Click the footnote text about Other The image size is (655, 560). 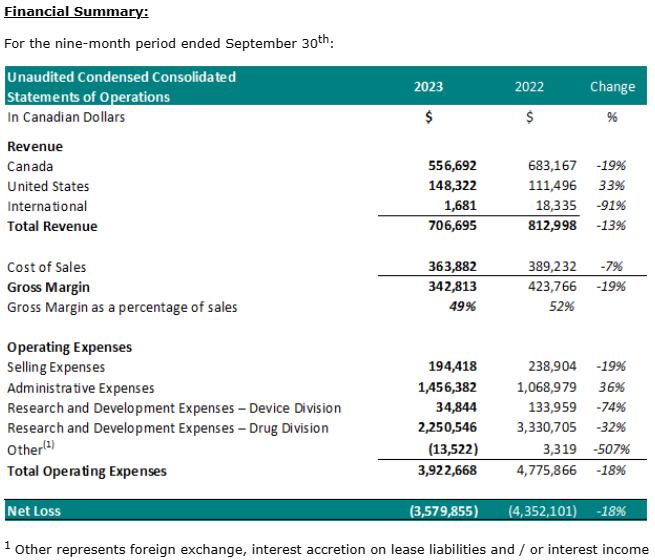(330, 547)
